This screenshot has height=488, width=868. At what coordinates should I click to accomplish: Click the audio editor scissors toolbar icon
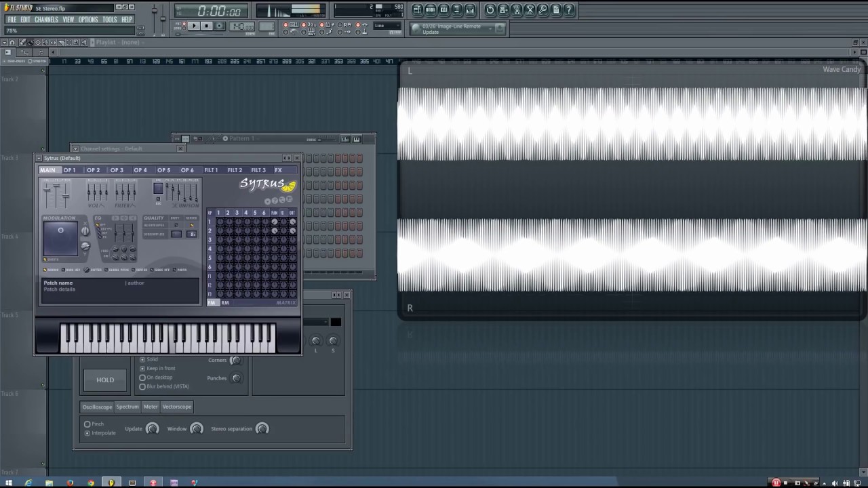pos(530,9)
